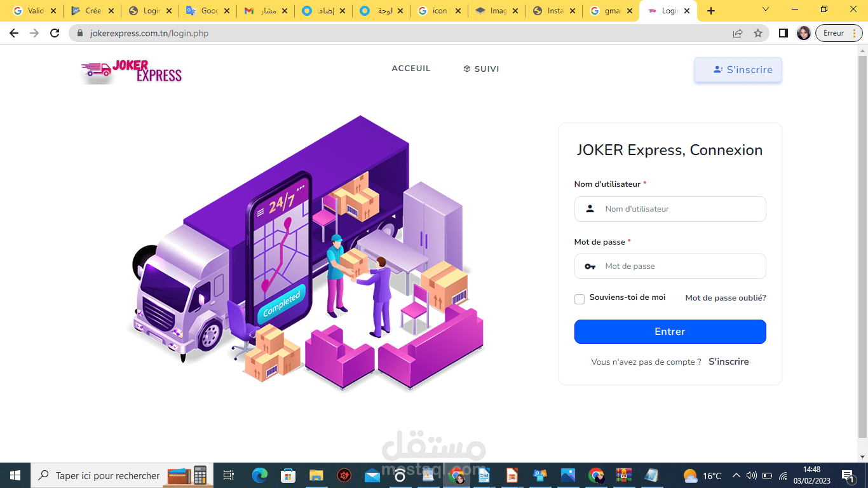The image size is (868, 488).
Task: Click the Nom d'utilisateur input field
Action: 670,209
